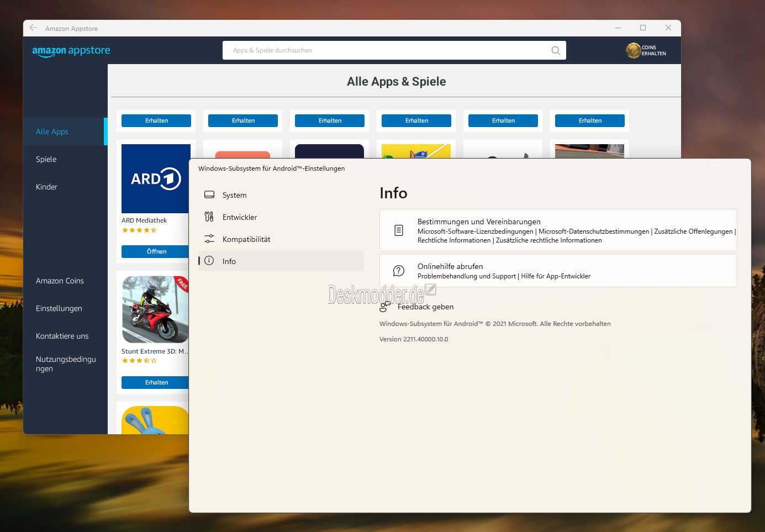Click Version 2211.40000.10.0 text
Viewport: 765px width, 532px height.
pyautogui.click(x=414, y=339)
